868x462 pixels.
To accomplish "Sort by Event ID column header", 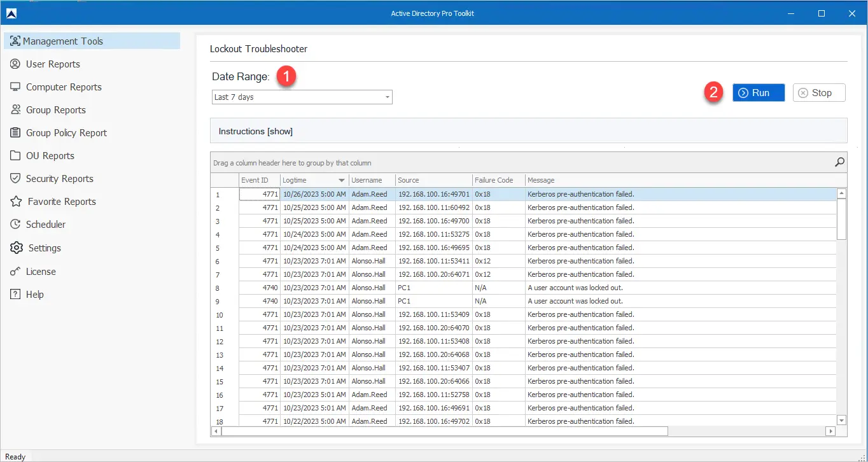I will (x=259, y=180).
